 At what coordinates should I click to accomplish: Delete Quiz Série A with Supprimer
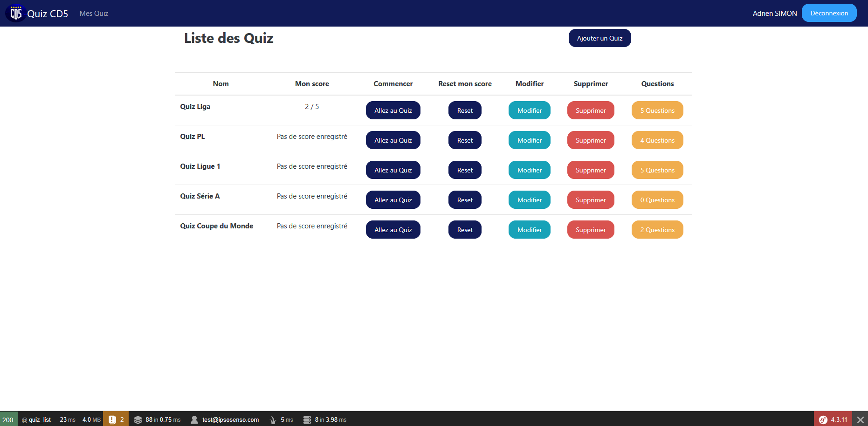coord(591,199)
